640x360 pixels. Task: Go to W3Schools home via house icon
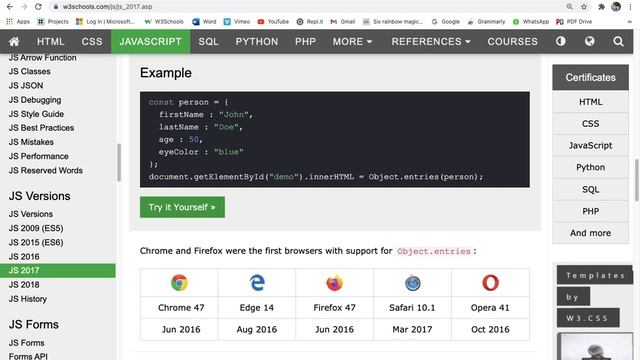(x=14, y=41)
